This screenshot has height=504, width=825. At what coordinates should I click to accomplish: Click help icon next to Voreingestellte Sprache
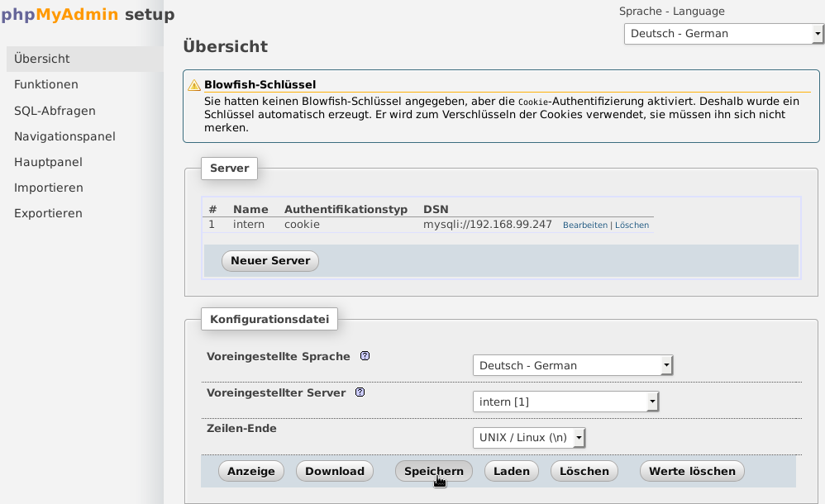(x=365, y=357)
